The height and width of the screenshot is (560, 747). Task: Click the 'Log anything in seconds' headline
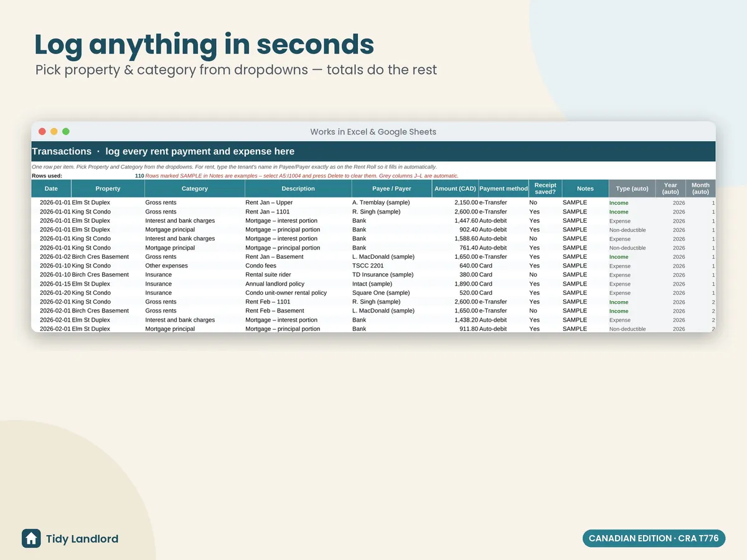(x=204, y=45)
